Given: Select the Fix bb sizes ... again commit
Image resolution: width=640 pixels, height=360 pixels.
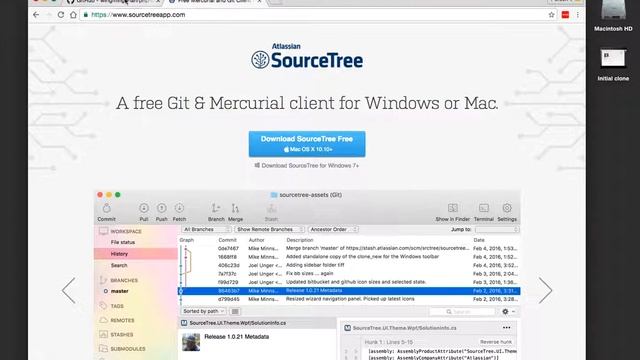Looking at the screenshot, I should pos(349,273).
